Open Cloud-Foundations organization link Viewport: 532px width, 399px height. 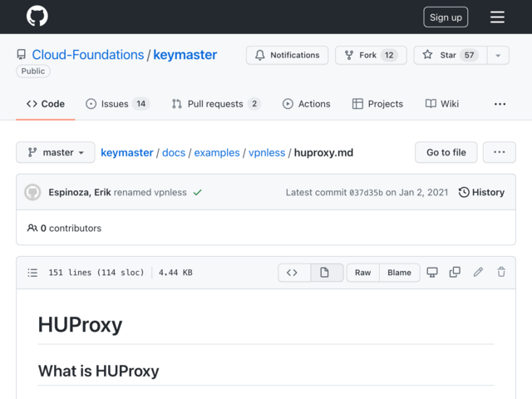click(88, 55)
